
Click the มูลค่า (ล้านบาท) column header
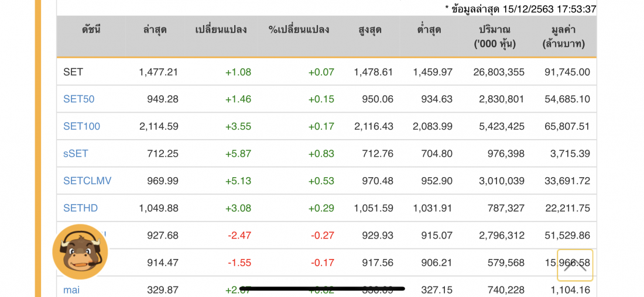click(x=563, y=36)
